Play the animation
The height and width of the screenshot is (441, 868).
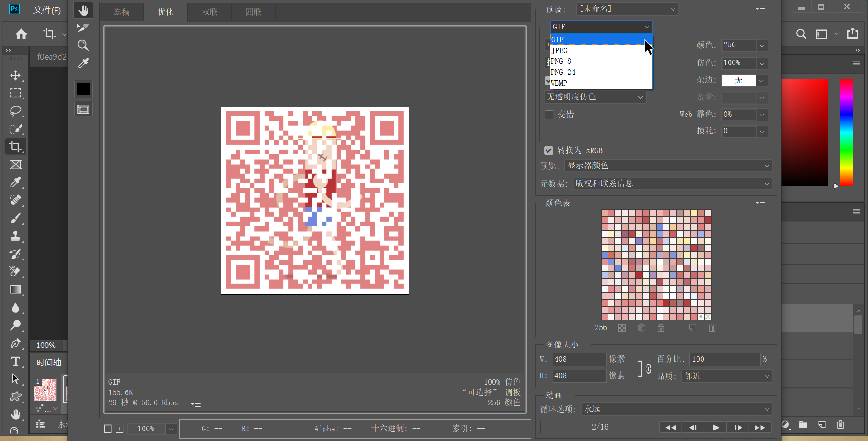pos(715,427)
